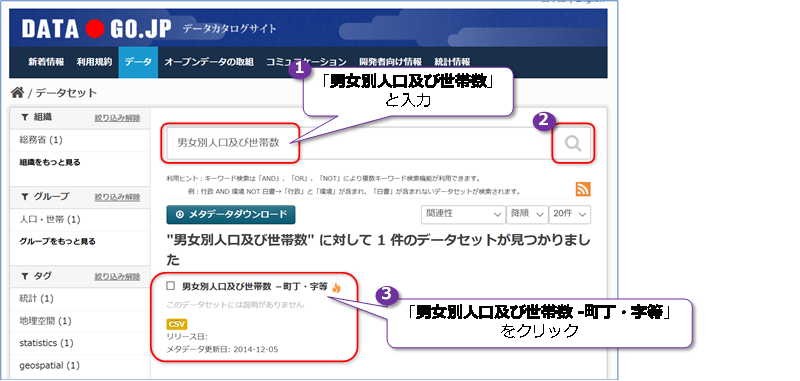Select the データ tab
Screen dimensions: 800x381
(x=138, y=62)
